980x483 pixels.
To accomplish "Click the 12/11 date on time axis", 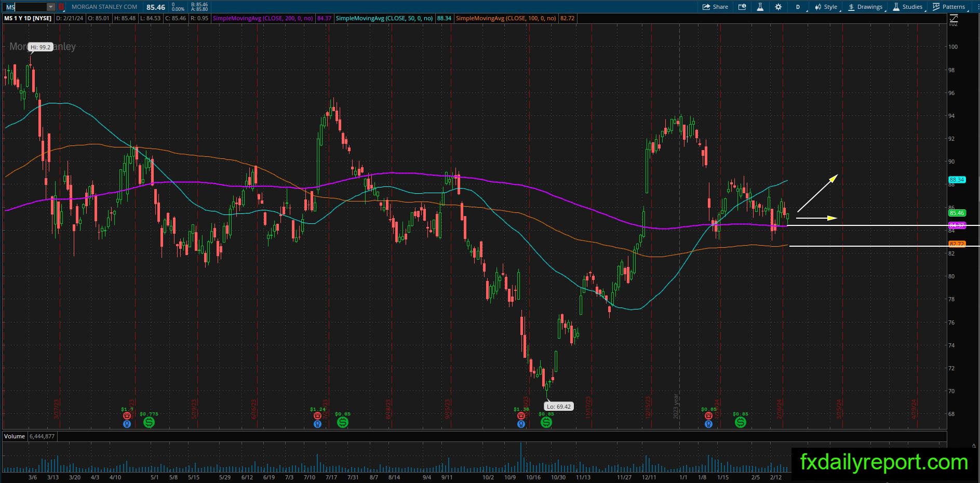I will click(649, 477).
